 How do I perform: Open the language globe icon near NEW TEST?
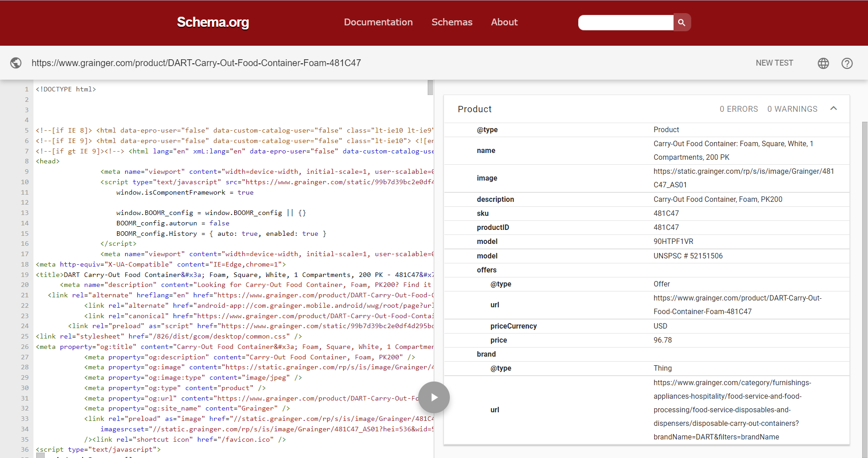[823, 63]
